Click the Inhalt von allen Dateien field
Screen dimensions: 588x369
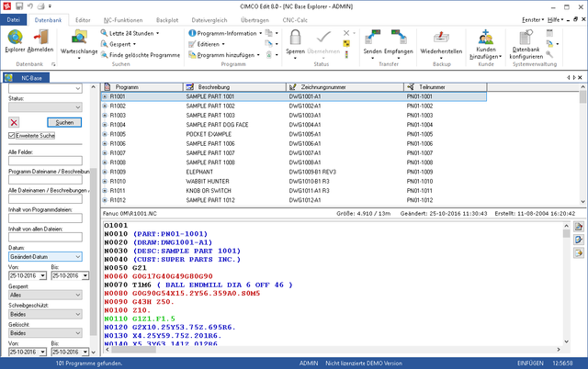coord(45,237)
